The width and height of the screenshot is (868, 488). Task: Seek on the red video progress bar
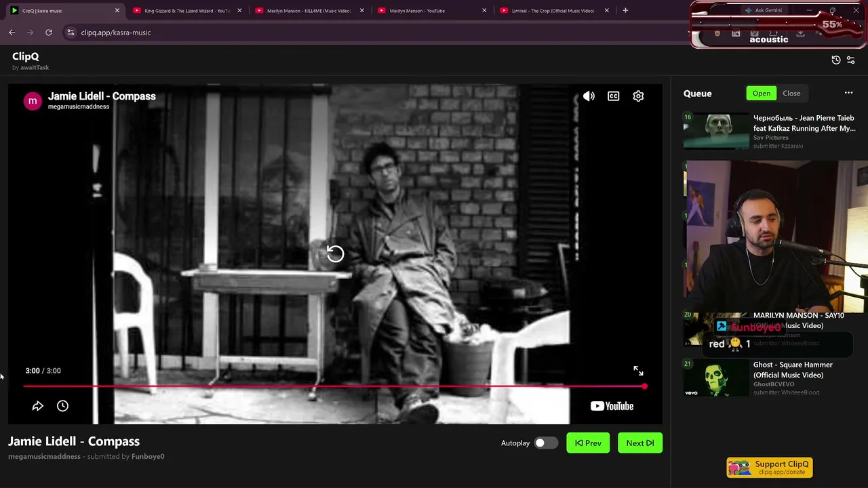(x=335, y=386)
